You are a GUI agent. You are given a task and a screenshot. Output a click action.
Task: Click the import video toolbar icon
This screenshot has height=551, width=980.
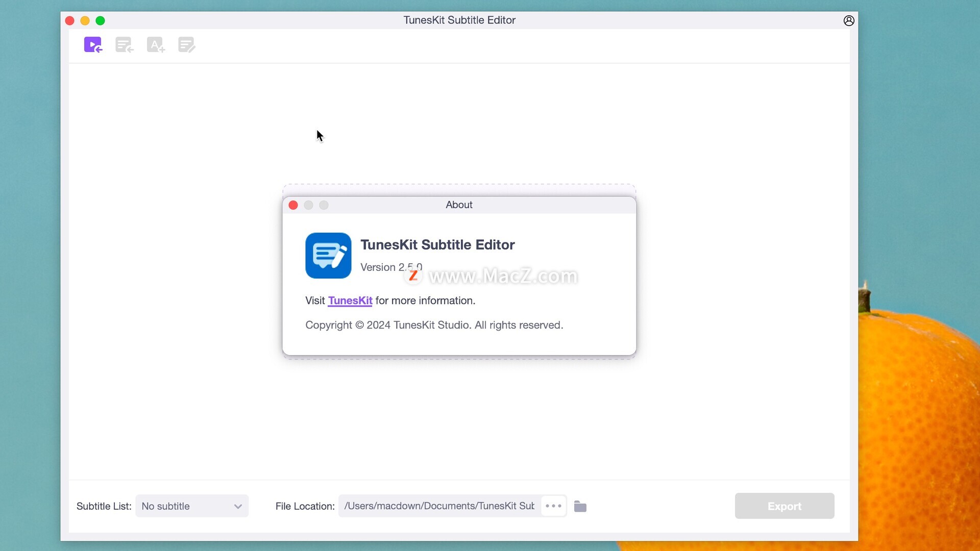93,45
